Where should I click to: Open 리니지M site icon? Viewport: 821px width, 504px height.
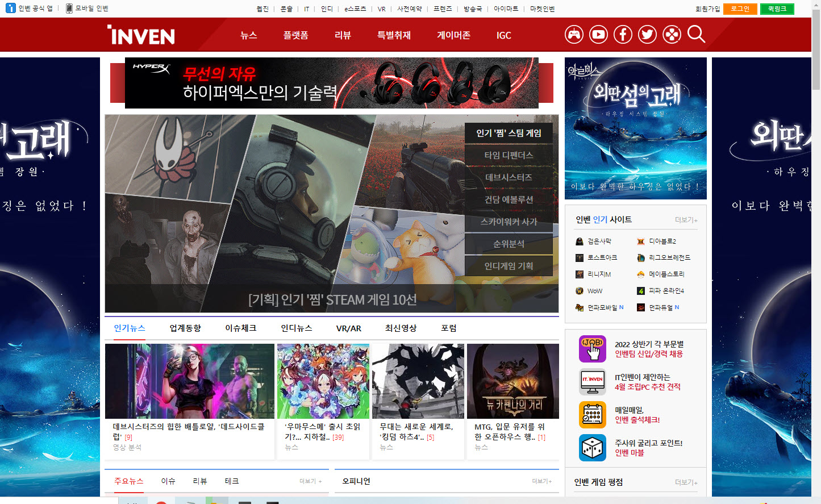[x=580, y=274]
